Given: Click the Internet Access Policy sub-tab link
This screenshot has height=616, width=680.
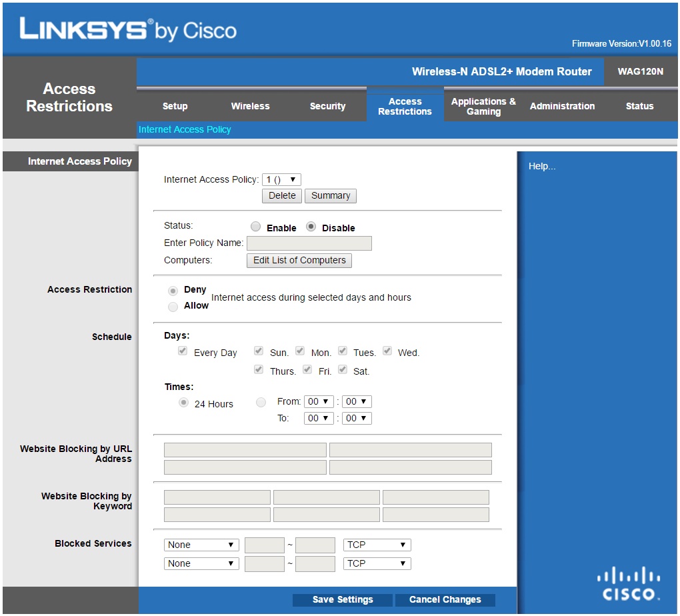Looking at the screenshot, I should pyautogui.click(x=185, y=129).
